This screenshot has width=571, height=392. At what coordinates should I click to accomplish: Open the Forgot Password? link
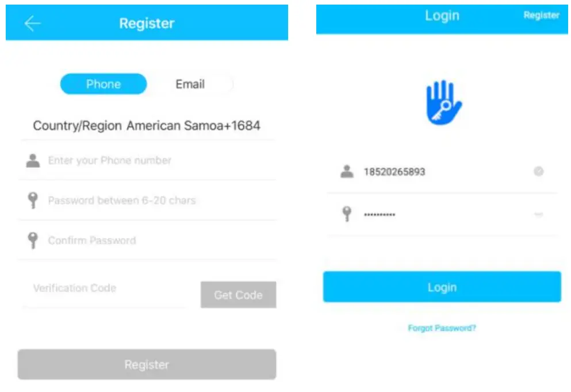coord(442,328)
